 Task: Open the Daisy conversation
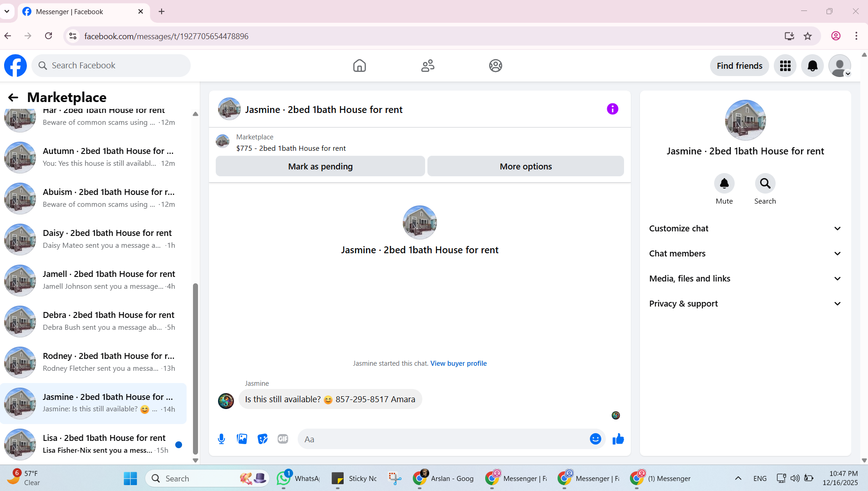[93, 239]
